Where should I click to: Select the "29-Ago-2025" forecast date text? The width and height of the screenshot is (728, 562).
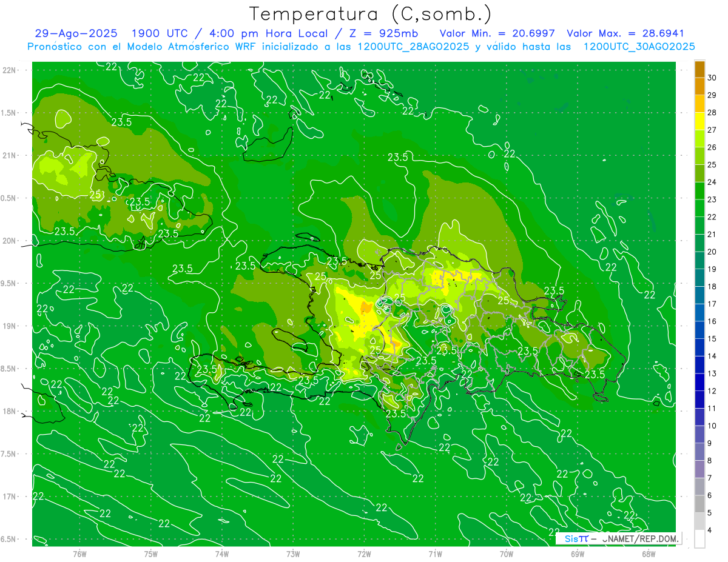[76, 34]
